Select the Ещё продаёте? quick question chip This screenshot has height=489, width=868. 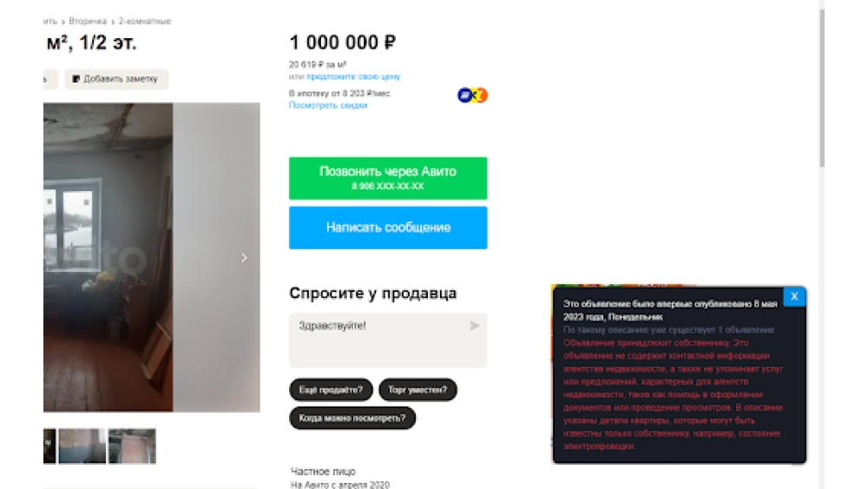pos(331,390)
